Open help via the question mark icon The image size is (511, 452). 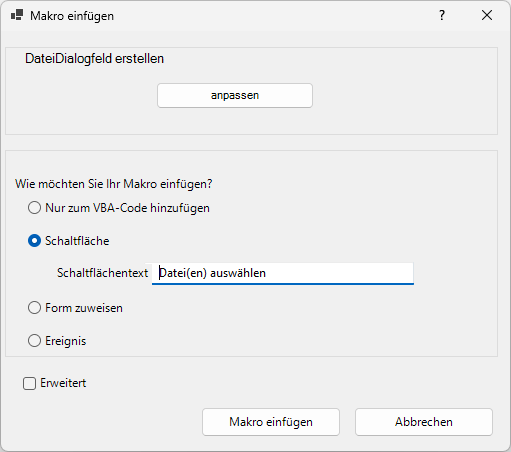coord(442,15)
